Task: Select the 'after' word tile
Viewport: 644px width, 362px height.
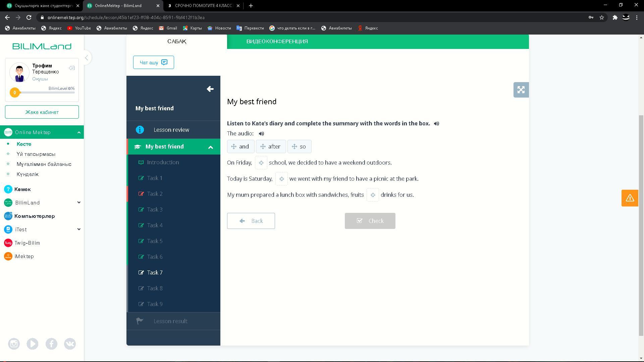Action: point(271,146)
